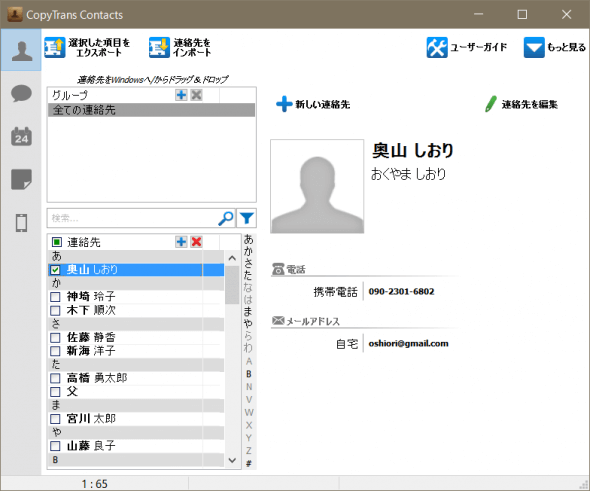Click the magnifier search icon
The height and width of the screenshot is (491, 590).
click(x=226, y=218)
